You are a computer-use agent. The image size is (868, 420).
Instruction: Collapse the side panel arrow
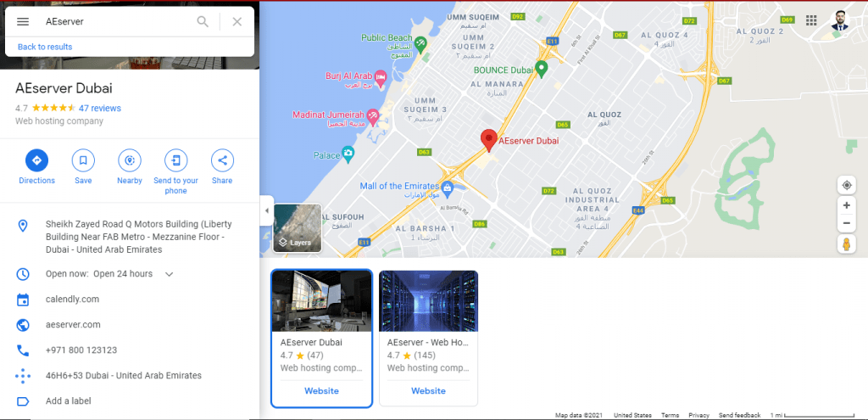(x=266, y=210)
